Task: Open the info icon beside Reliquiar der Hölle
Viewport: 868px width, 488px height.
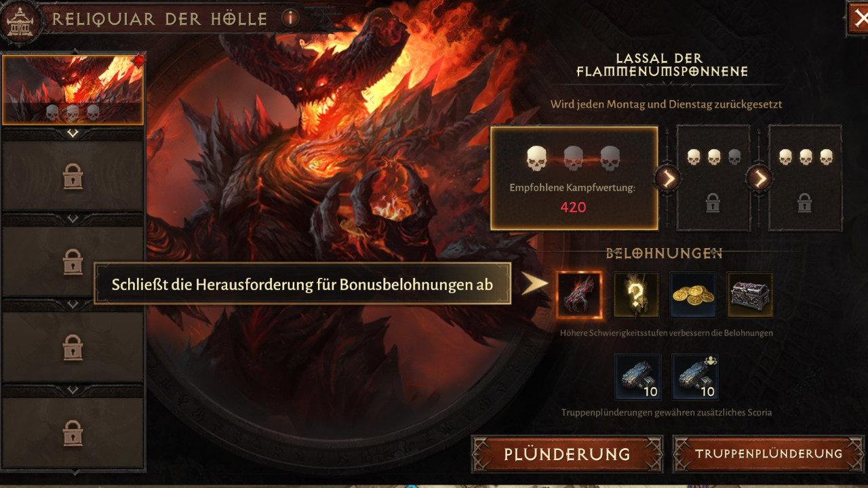Action: point(290,18)
